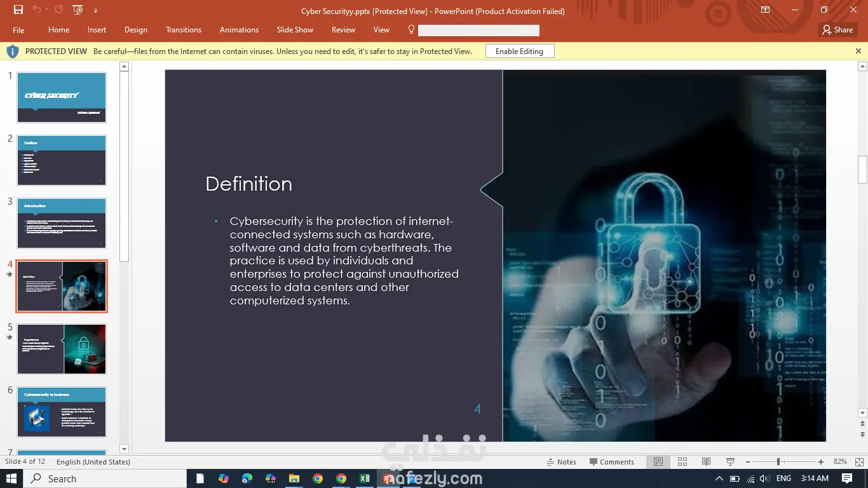Screen dimensions: 868x488
Task: Open the Insert ribbon tab
Action: (97, 30)
